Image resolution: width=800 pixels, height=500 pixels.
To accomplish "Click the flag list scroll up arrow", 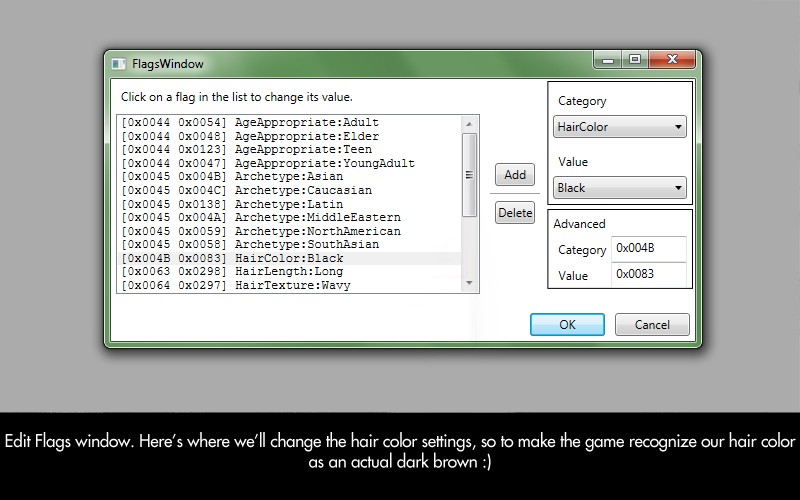I will point(469,124).
